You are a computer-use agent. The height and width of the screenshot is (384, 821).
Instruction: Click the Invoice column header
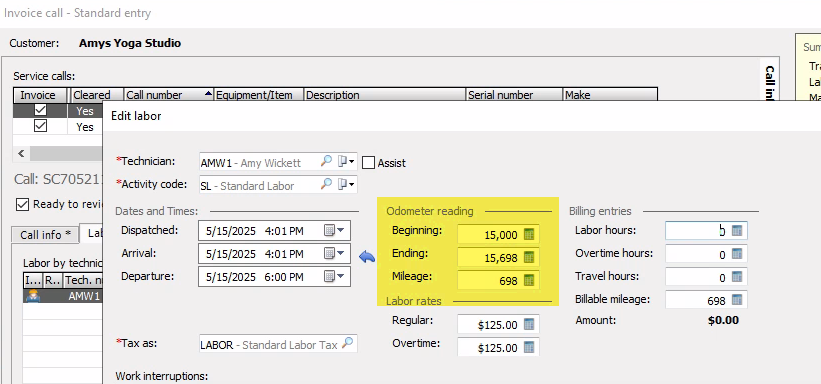coord(40,95)
